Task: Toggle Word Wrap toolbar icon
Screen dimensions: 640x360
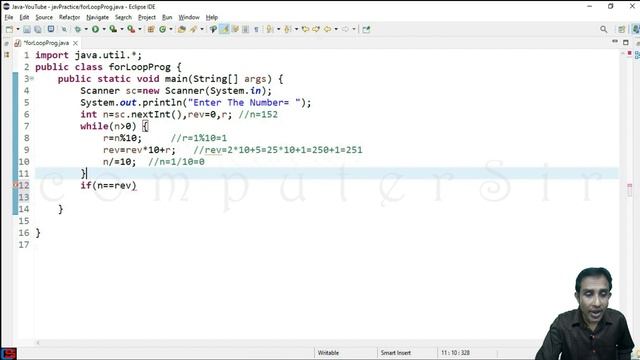Action: 235,29
